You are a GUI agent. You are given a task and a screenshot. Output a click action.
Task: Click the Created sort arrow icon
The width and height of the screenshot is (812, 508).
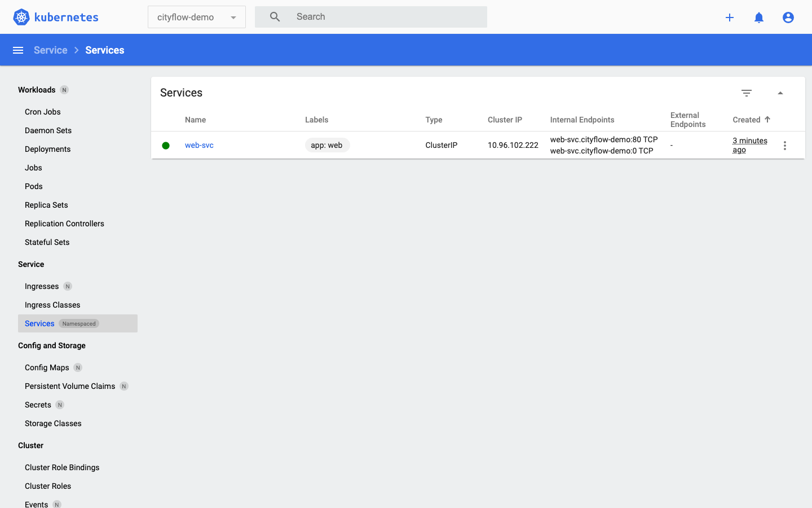[767, 119]
